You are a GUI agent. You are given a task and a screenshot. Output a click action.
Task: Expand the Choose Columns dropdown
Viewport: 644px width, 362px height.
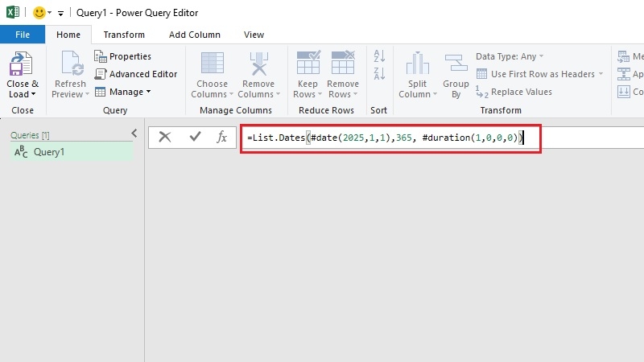tap(231, 94)
